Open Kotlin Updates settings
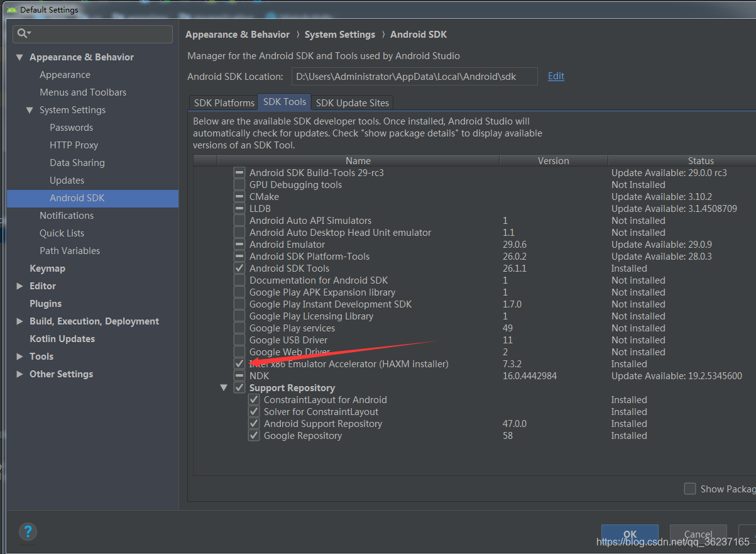 62,339
